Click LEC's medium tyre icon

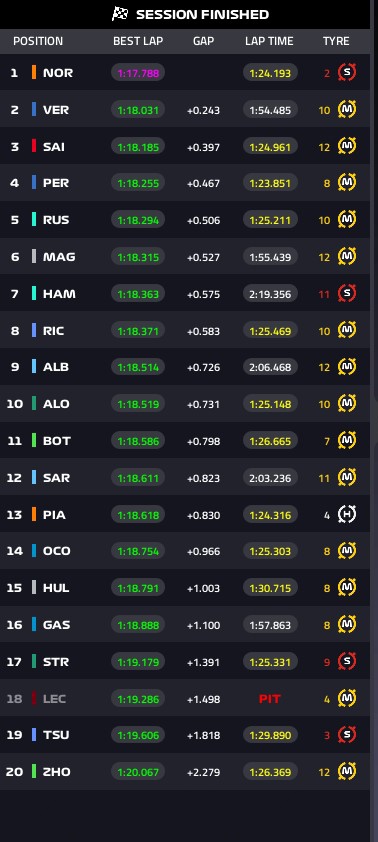pos(347,699)
